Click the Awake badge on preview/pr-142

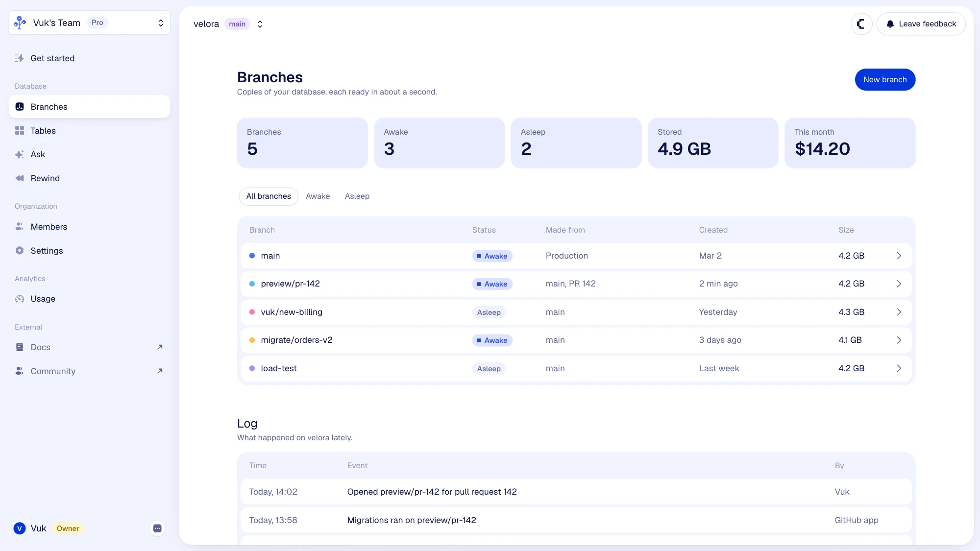tap(492, 284)
